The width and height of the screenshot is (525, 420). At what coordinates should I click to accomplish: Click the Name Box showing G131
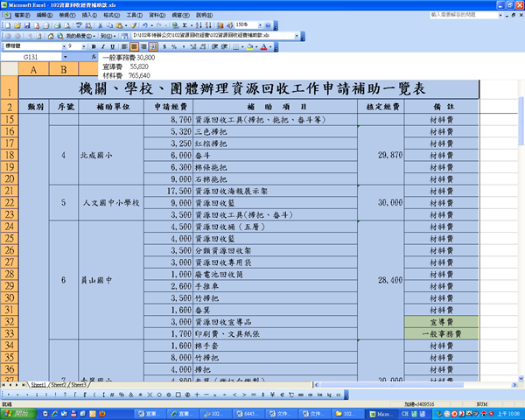31,57
